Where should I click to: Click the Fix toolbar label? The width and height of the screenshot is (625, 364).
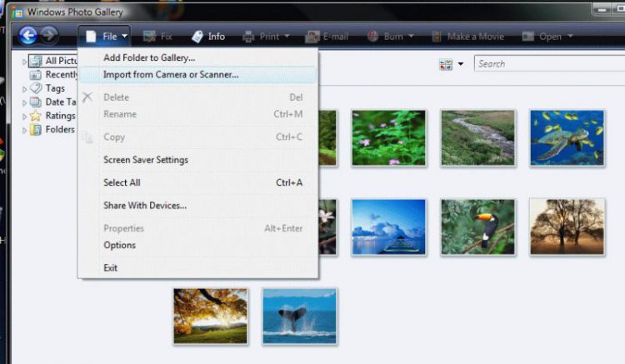(167, 37)
